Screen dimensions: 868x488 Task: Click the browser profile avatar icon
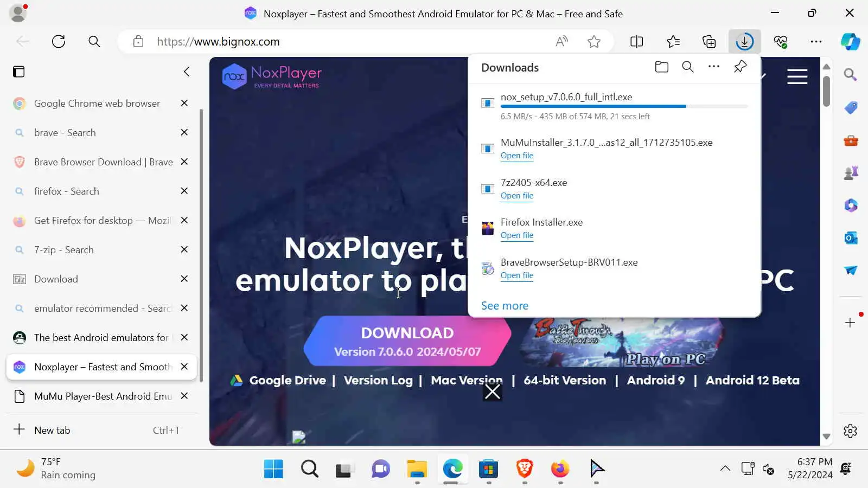click(x=18, y=13)
